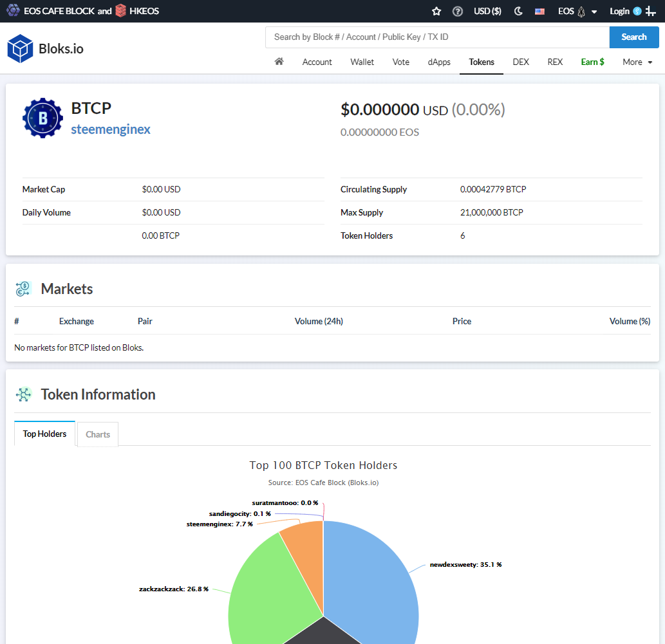Viewport: 665px width, 644px height.
Task: Open the Vote menu item
Action: tap(401, 62)
